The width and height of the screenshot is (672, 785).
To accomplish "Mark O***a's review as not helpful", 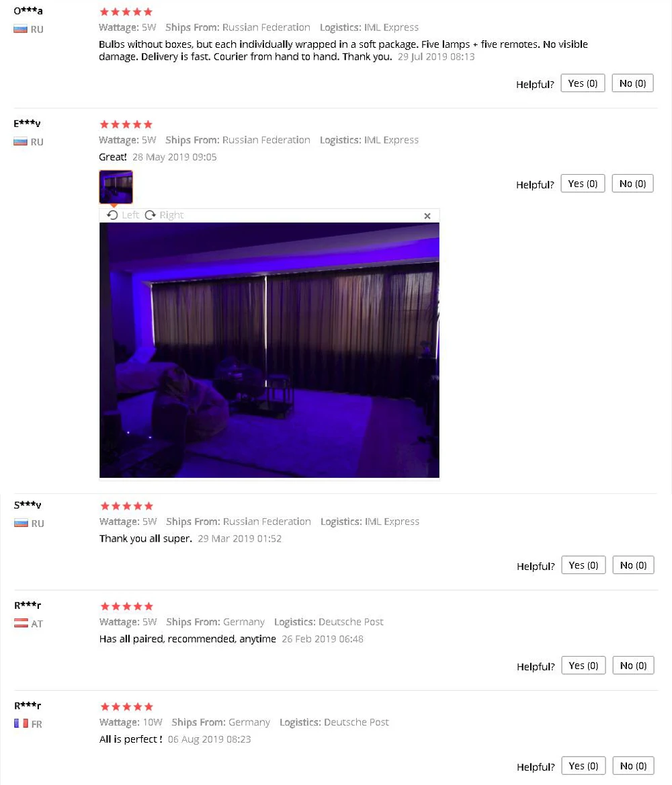I will (x=633, y=83).
